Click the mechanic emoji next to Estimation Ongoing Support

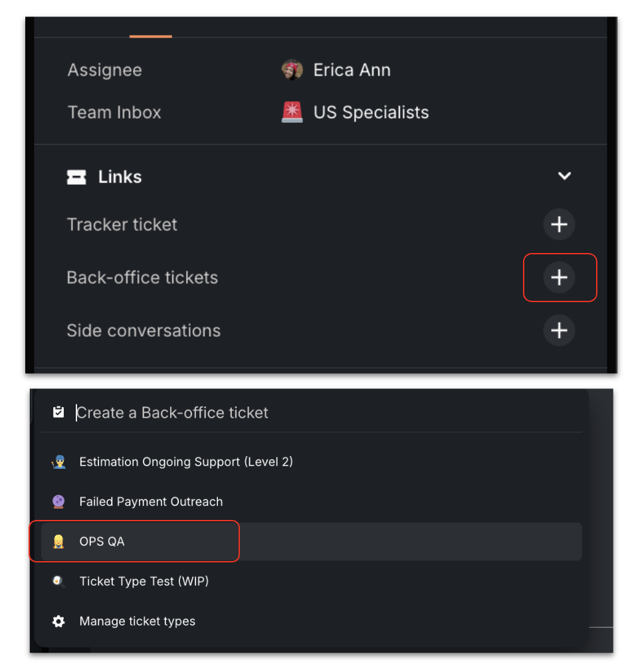pos(58,462)
